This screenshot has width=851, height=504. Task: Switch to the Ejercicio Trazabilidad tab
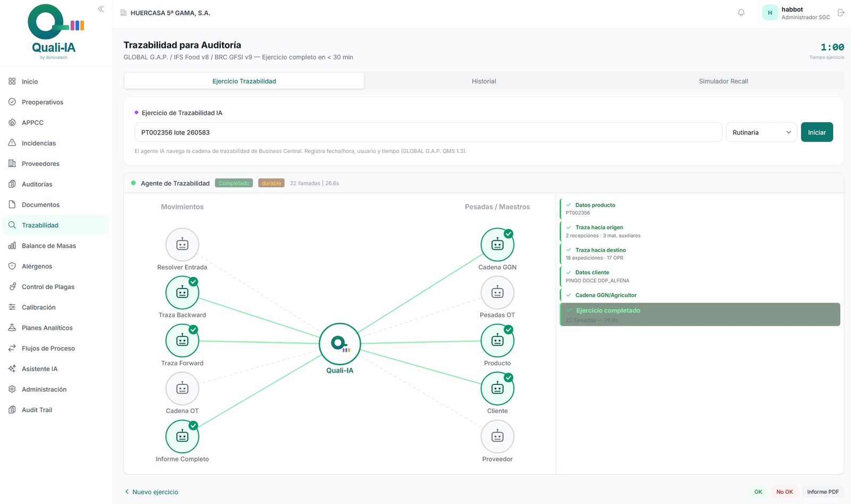[244, 81]
